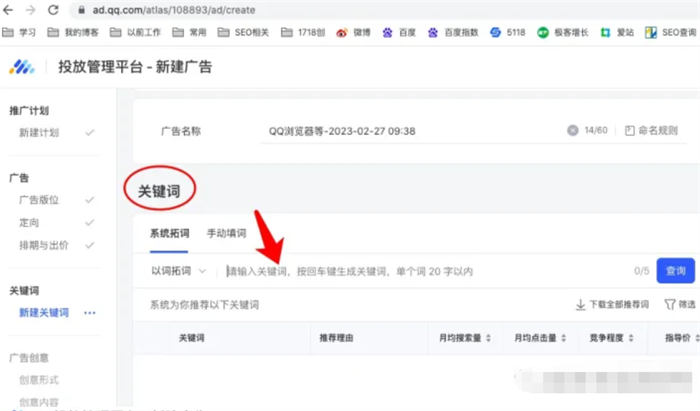
Task: Select the 系统拓词 tab
Action: tap(169, 232)
